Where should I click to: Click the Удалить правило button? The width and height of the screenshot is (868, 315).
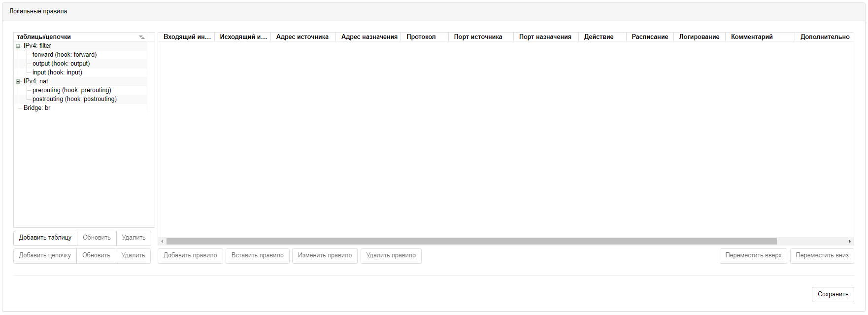point(391,255)
